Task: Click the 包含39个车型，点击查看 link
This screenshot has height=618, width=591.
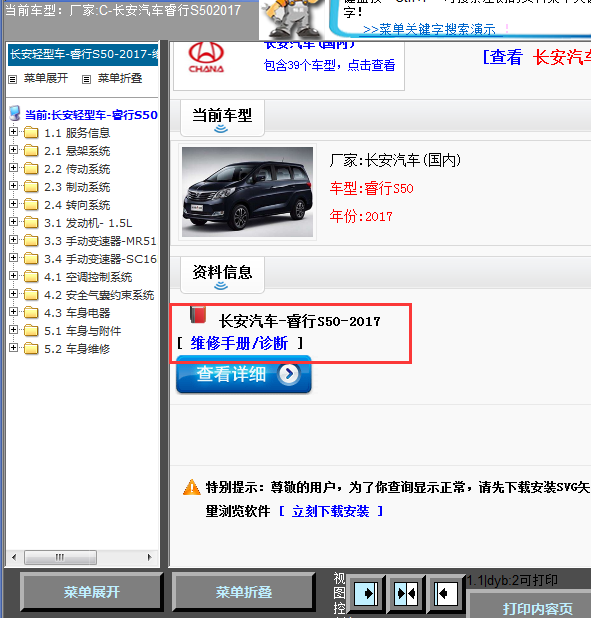Action: pyautogui.click(x=329, y=65)
